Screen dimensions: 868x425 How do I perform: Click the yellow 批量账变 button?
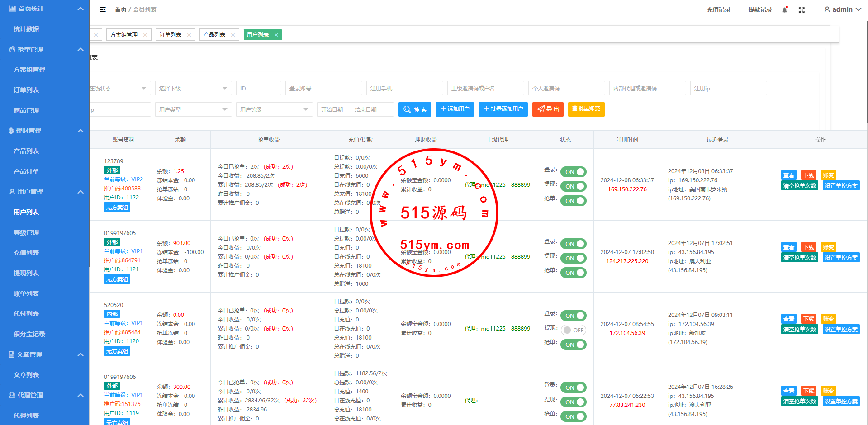[x=586, y=109]
